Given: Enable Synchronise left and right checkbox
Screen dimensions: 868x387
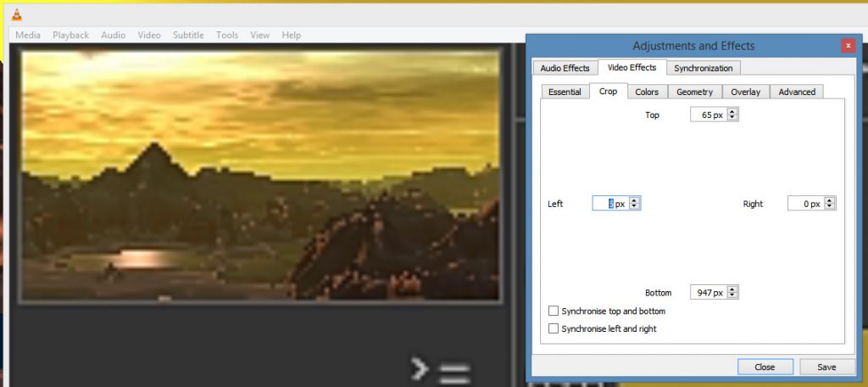Looking at the screenshot, I should (554, 328).
